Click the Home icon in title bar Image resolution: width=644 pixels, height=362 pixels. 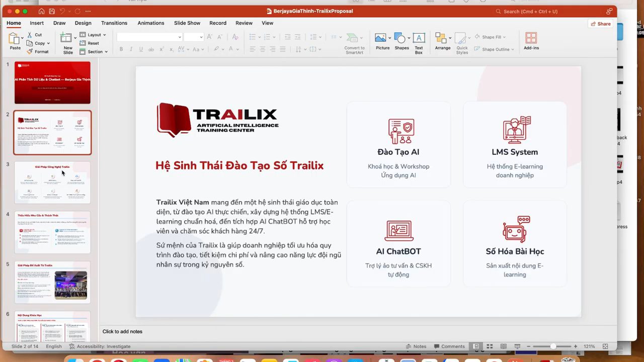(x=41, y=11)
